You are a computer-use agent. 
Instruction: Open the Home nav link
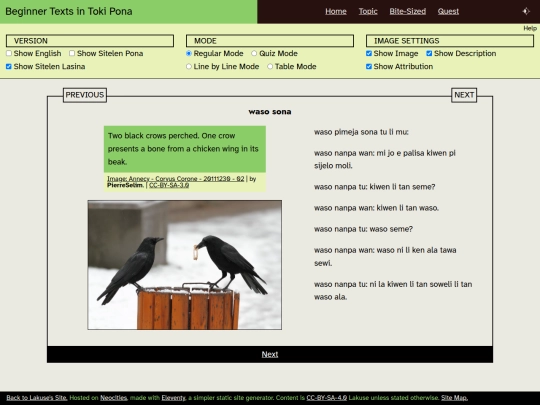coord(336,11)
